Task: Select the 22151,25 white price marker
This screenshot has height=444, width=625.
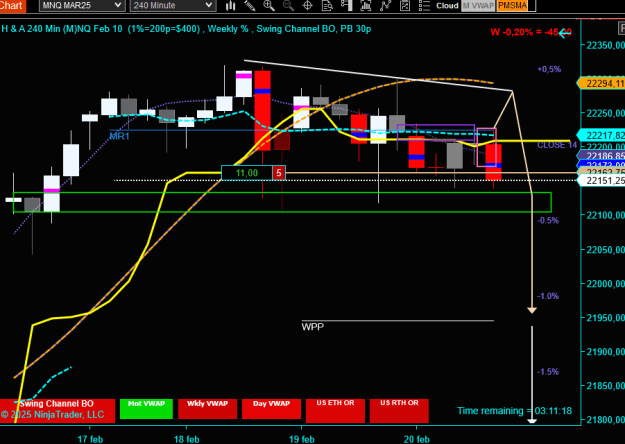Action: pos(601,181)
